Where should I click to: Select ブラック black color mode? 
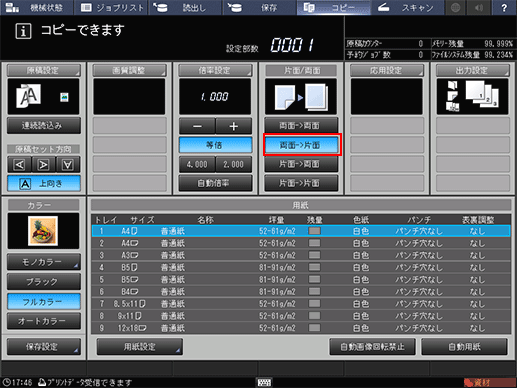point(44,282)
